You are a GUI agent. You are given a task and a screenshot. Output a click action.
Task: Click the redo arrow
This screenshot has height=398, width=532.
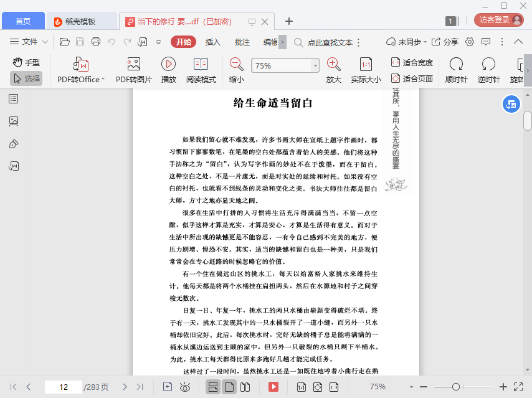(127, 42)
